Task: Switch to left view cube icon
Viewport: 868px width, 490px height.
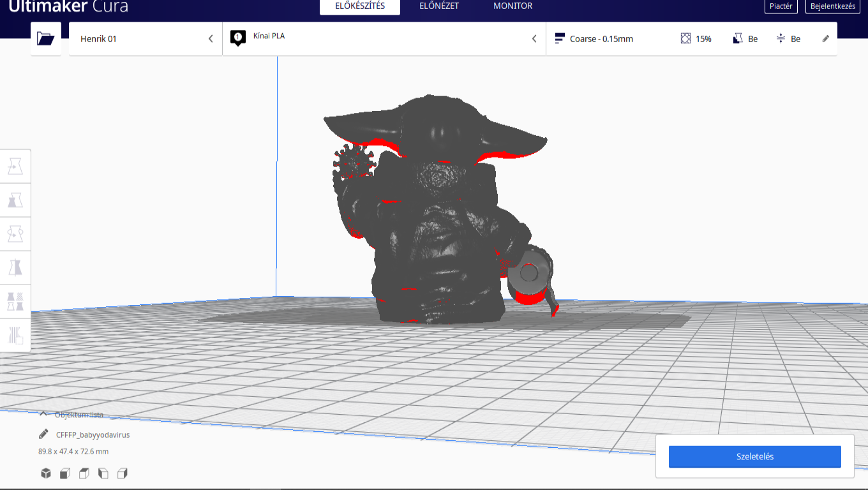Action: [x=103, y=473]
